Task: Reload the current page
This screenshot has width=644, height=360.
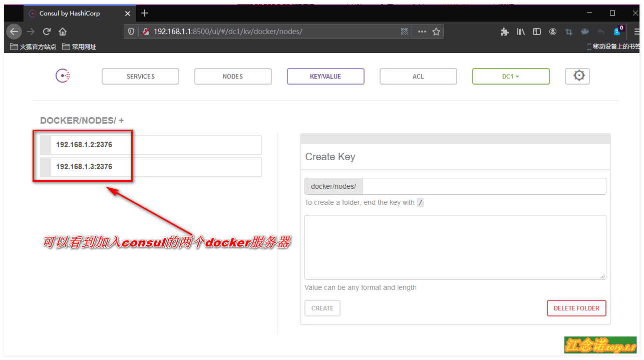Action: (47, 32)
